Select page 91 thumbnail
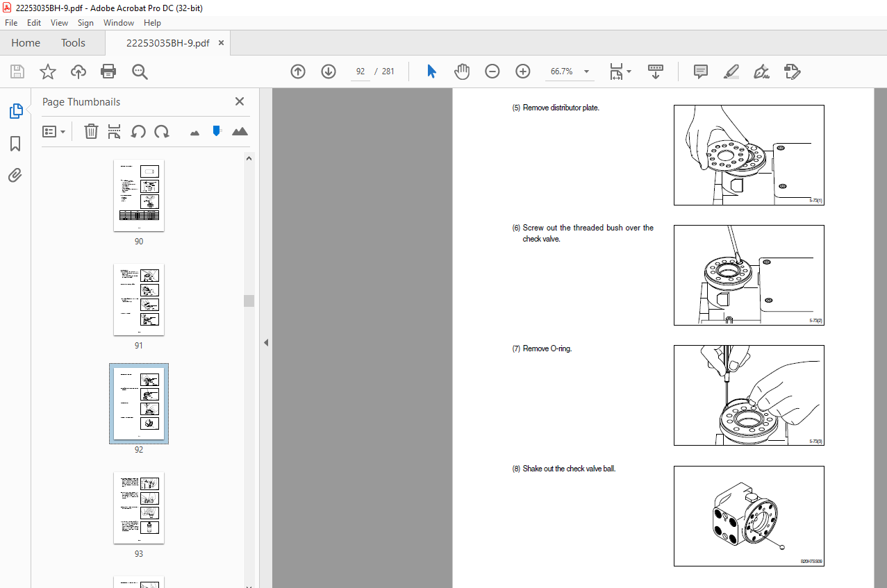This screenshot has width=887, height=588. pos(139,299)
